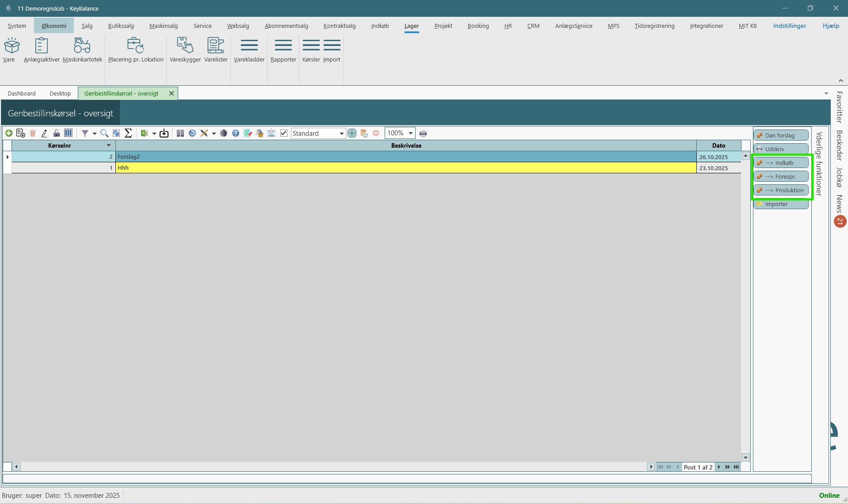Viewport: 848px width, 504px height.
Task: Click the green add new record icon
Action: point(9,133)
